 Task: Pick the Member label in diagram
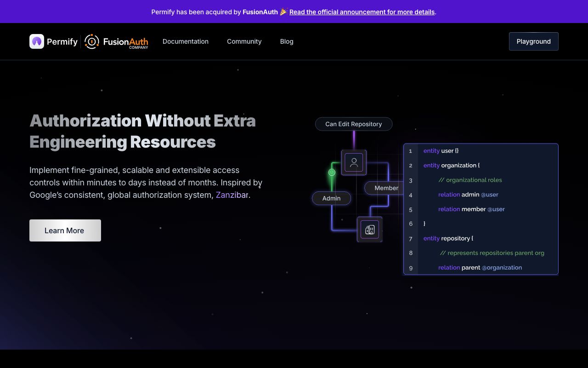point(384,188)
